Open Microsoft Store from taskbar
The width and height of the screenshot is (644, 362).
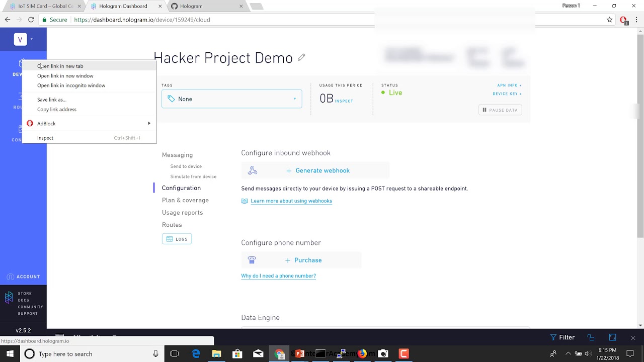(237, 354)
